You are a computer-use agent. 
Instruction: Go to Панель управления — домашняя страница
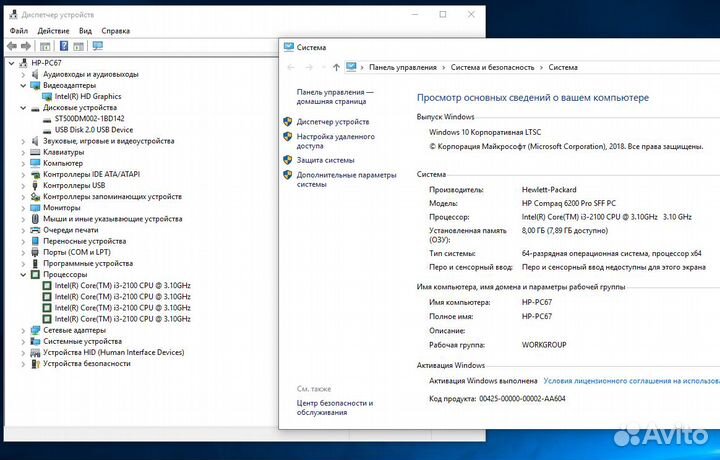pos(335,96)
